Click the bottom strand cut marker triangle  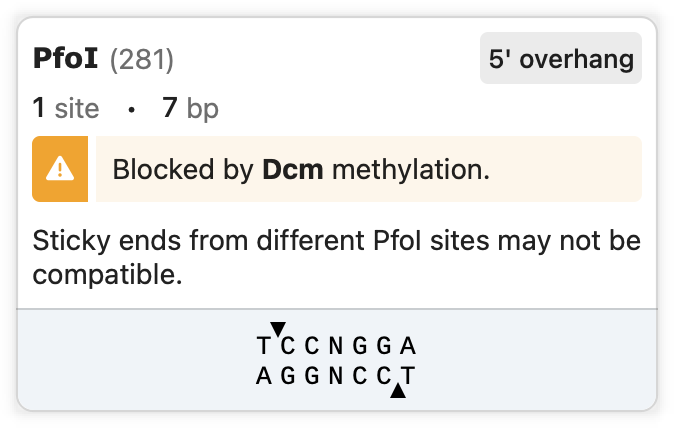[x=399, y=393]
